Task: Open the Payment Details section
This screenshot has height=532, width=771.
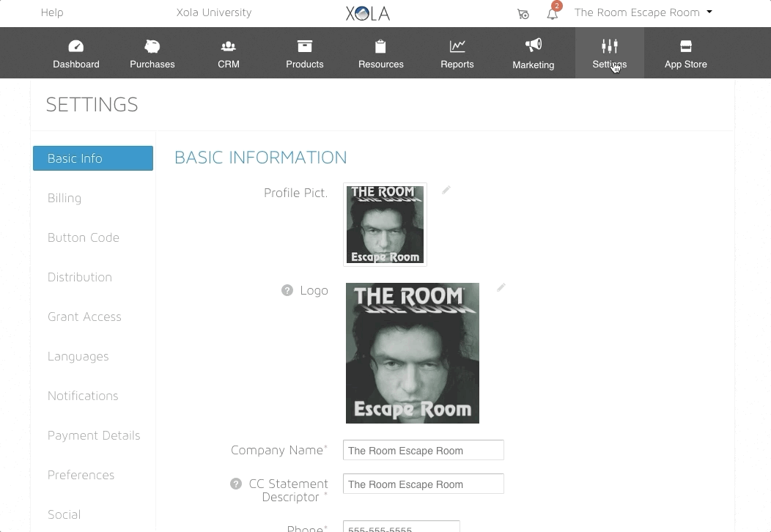Action: (94, 435)
